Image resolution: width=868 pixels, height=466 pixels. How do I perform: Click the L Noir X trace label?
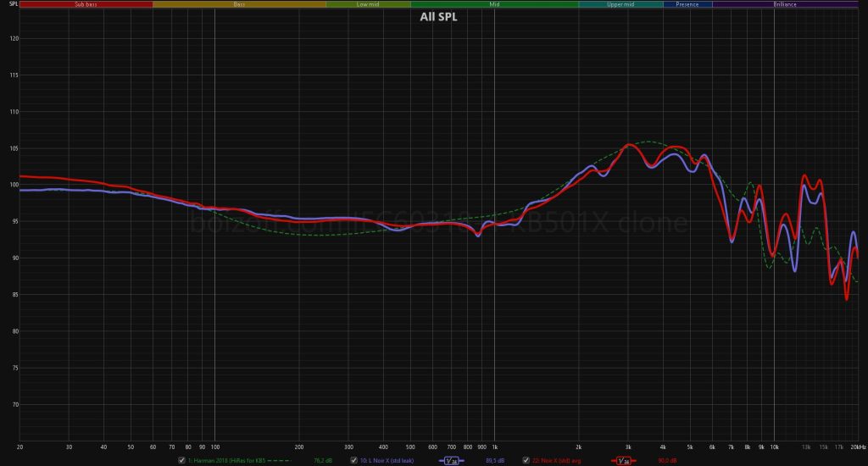[387, 460]
